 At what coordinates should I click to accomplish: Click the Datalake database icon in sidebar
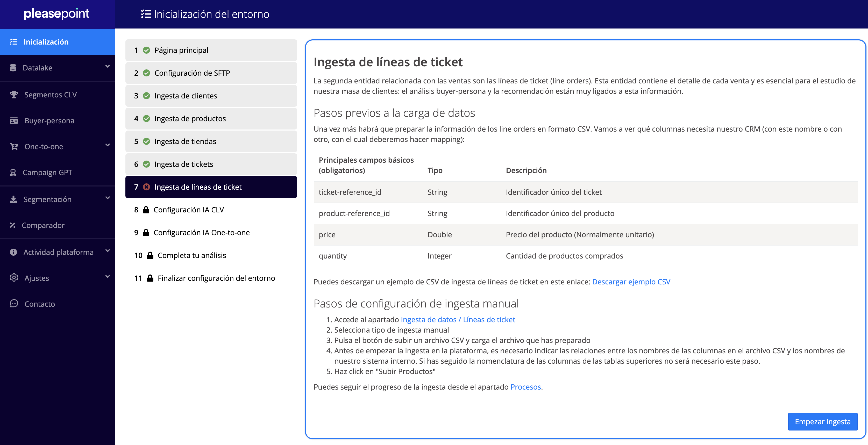(13, 68)
